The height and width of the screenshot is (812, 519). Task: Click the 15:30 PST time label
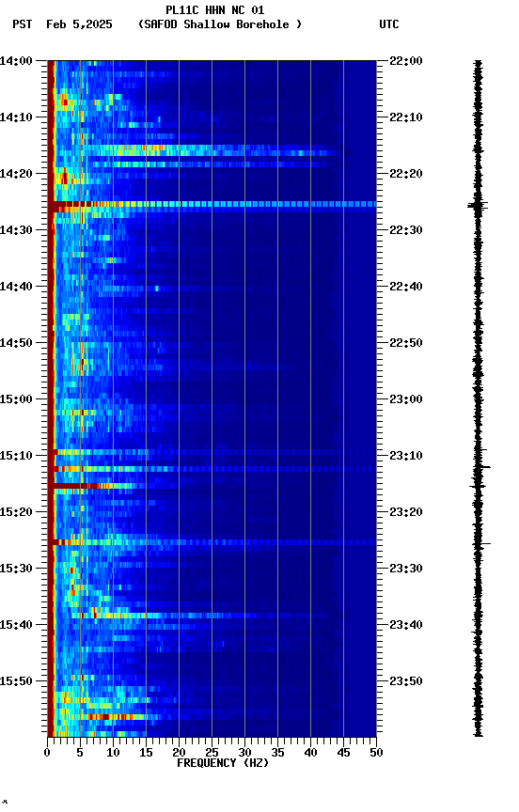point(16,569)
